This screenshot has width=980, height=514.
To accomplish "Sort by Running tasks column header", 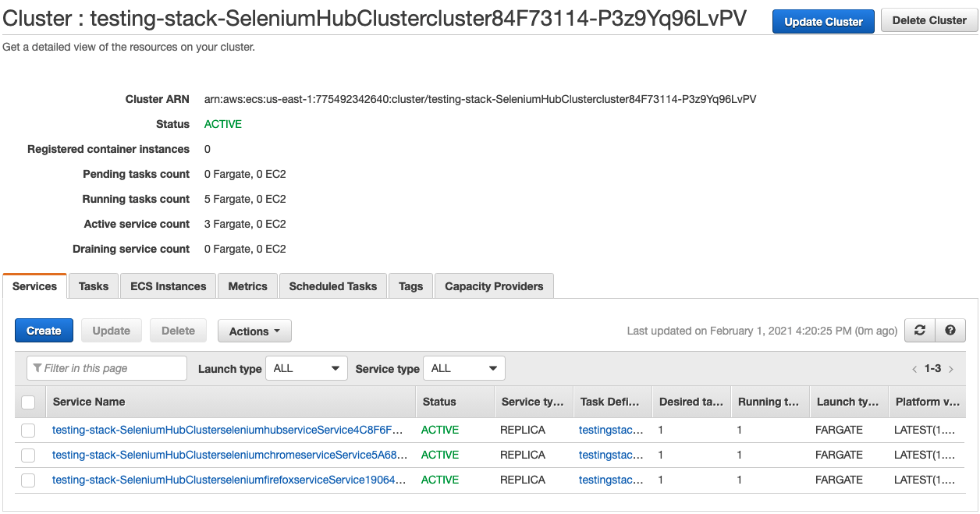I will [x=769, y=402].
